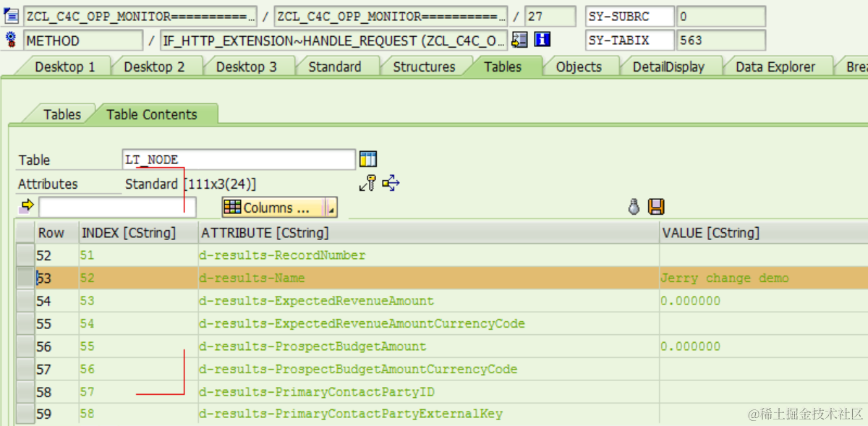Click the index cell showing 54

click(x=138, y=323)
